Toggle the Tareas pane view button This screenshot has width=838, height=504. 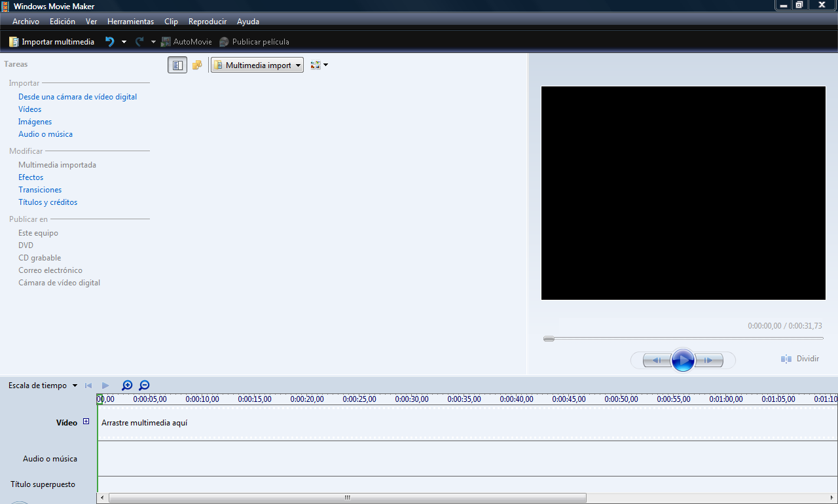coord(177,65)
